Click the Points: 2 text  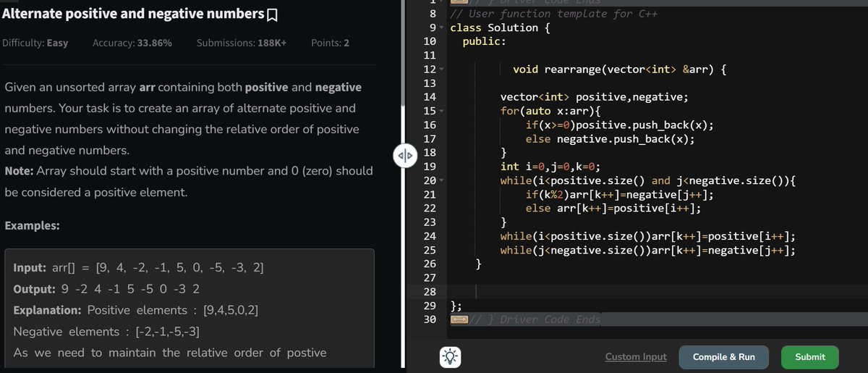[330, 43]
